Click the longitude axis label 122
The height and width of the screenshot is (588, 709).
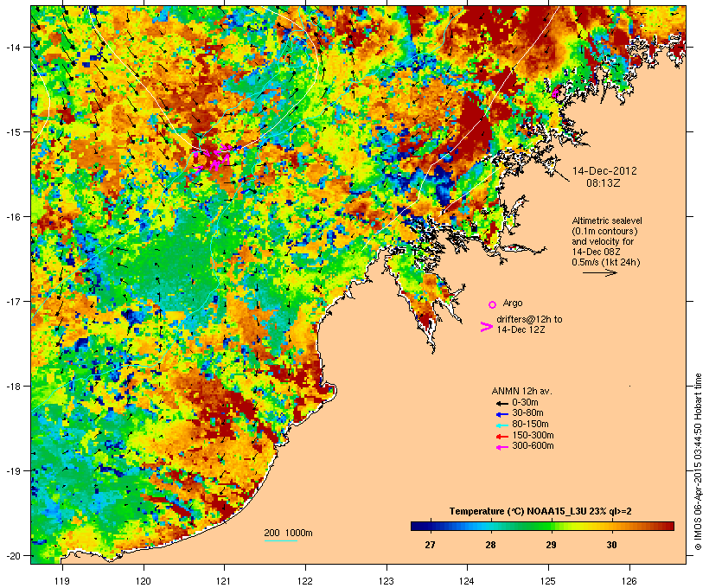coord(304,581)
